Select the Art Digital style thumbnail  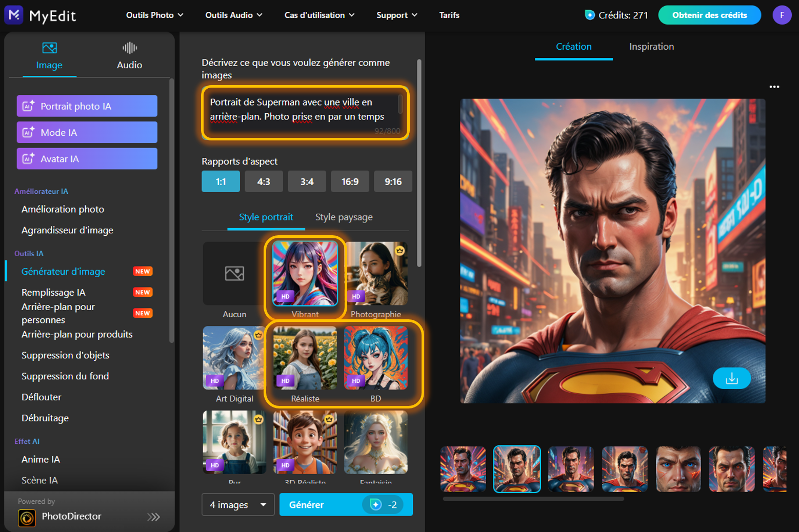pyautogui.click(x=234, y=358)
